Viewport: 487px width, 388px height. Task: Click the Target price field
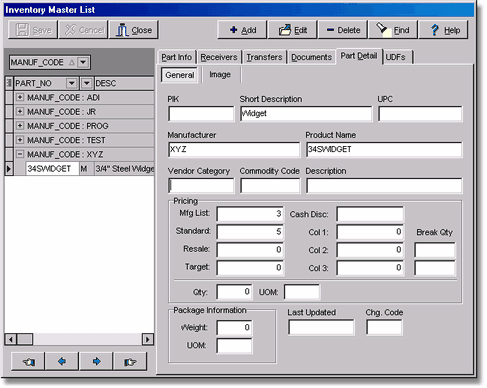click(250, 268)
